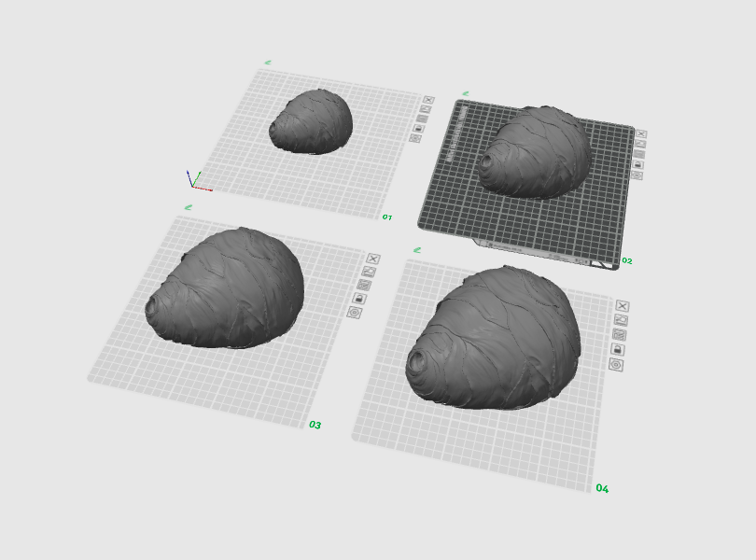Delete plate 03 via the X icon
The width and height of the screenshot is (756, 560).
click(x=373, y=259)
